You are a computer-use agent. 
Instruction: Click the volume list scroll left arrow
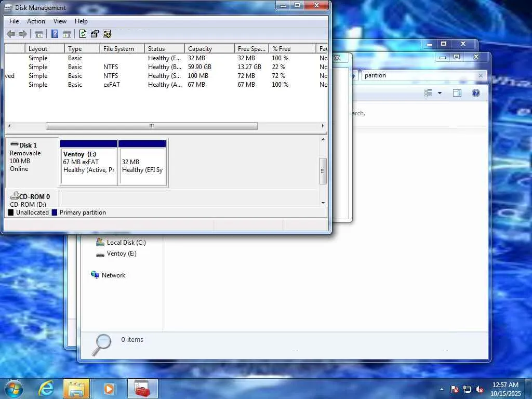[9, 126]
